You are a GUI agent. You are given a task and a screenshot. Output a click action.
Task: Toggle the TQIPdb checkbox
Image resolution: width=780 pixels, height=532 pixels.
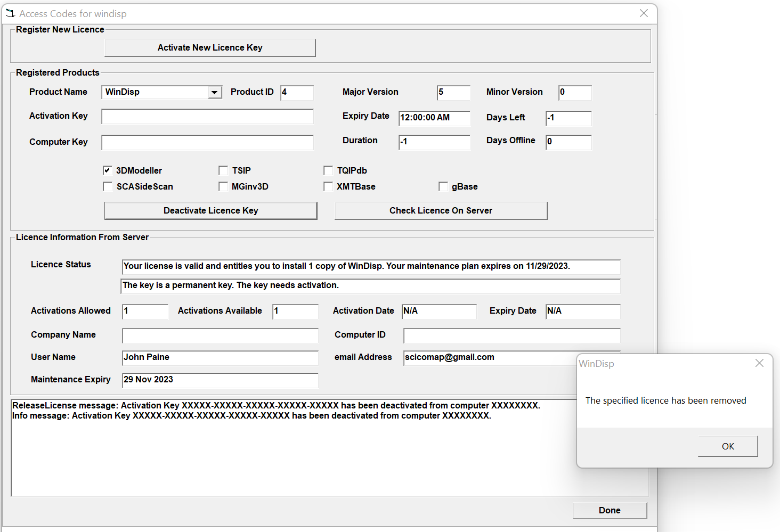pos(328,170)
